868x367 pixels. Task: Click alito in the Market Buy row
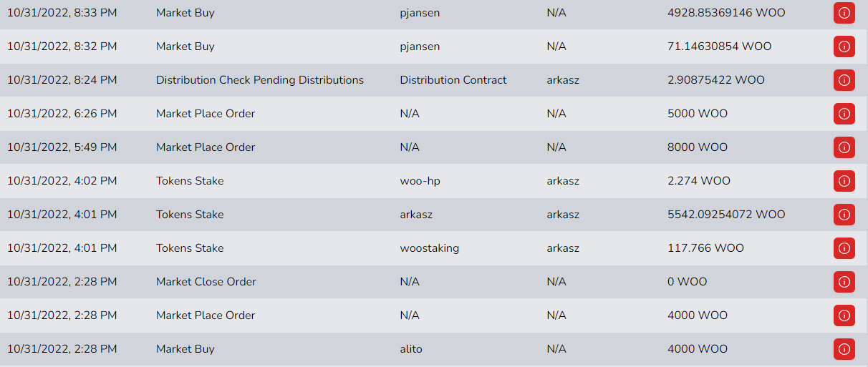point(411,349)
